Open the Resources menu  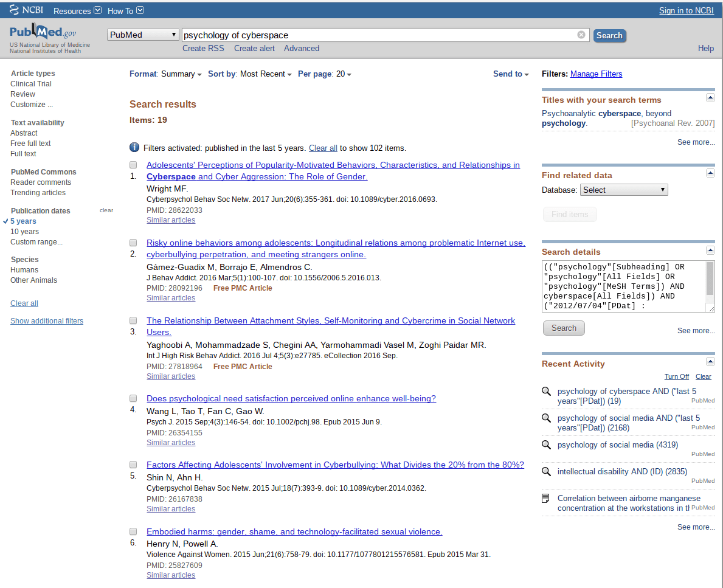click(77, 11)
